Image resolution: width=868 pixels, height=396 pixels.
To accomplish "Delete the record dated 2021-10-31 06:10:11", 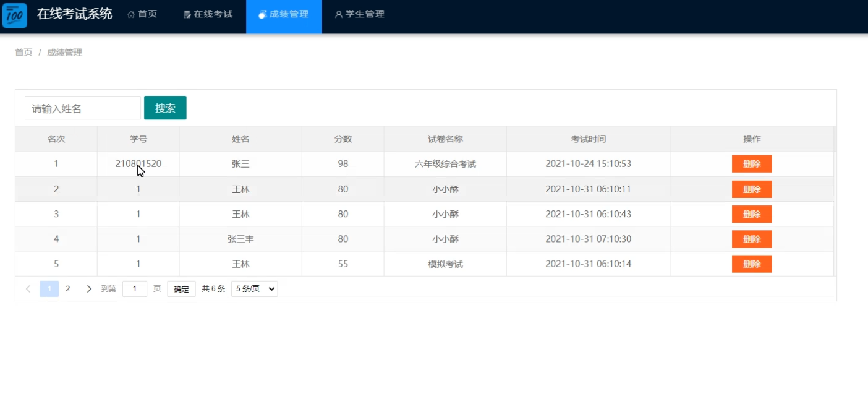I will [x=752, y=189].
